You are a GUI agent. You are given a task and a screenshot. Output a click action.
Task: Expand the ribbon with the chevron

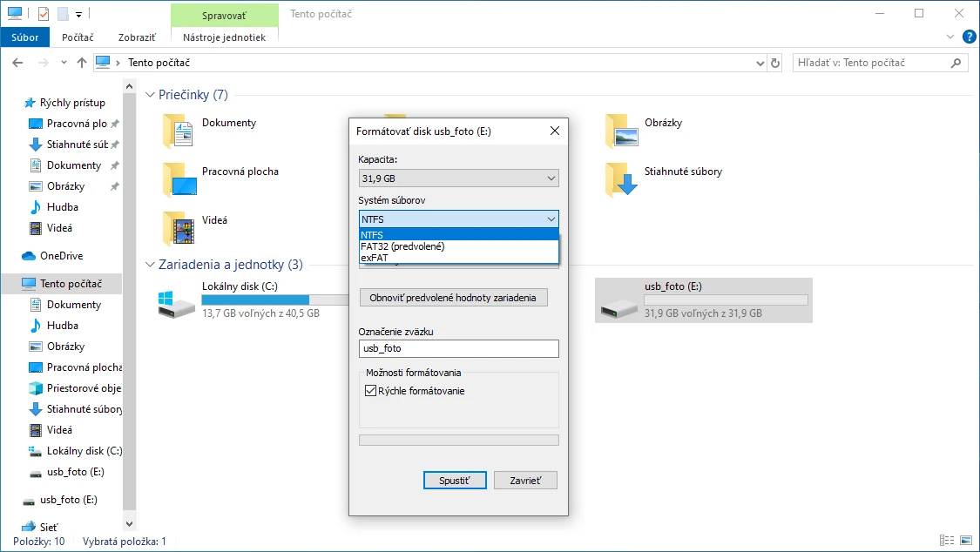(x=950, y=37)
